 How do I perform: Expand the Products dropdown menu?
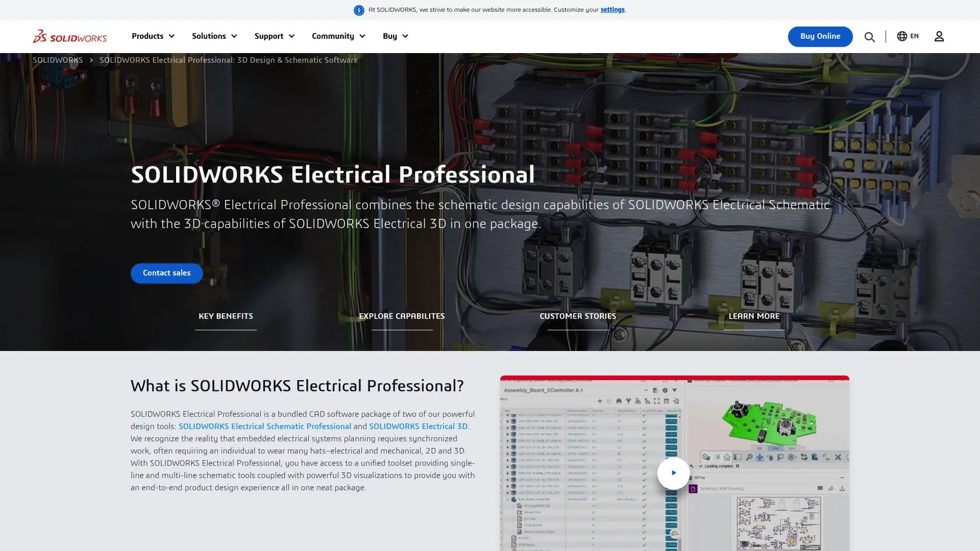[153, 36]
